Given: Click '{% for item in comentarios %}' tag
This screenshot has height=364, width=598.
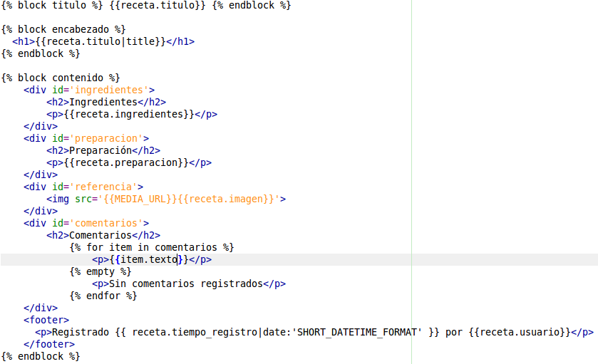Looking at the screenshot, I should tap(152, 247).
